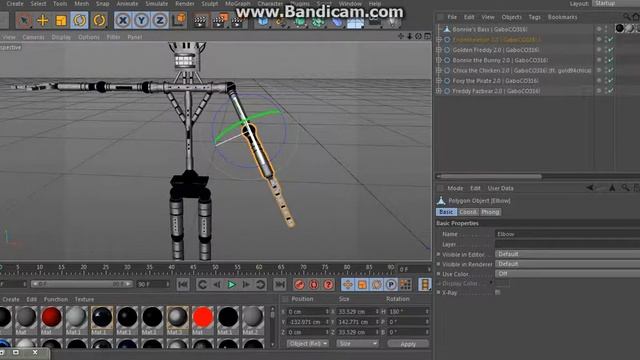Open the spline pen tool icon
This screenshot has height=360, width=640.
pos(281,22)
